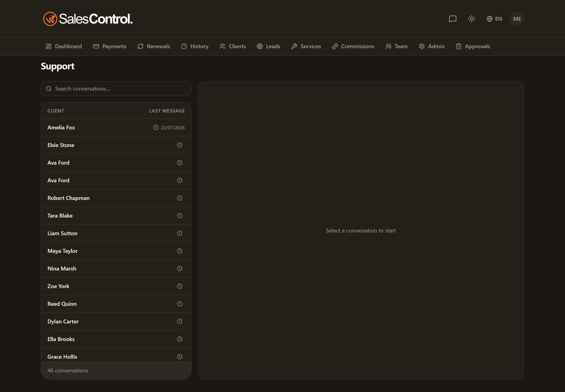
Task: Click the magnifier icon in search box
Action: point(49,89)
